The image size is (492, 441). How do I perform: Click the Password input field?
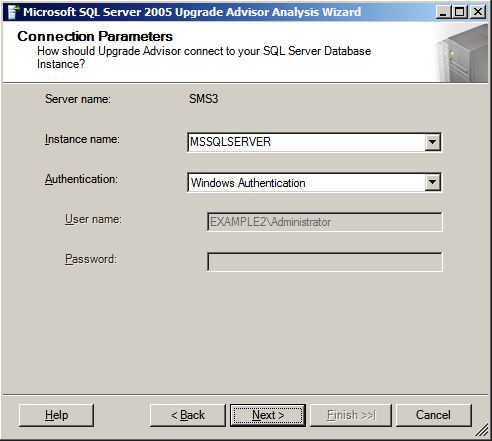[x=325, y=262]
